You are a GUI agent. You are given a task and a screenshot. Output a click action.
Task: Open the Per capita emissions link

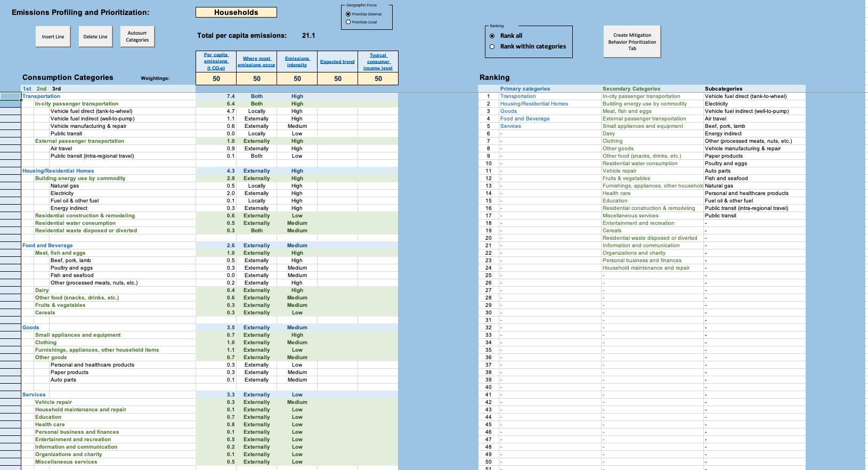[x=216, y=61]
